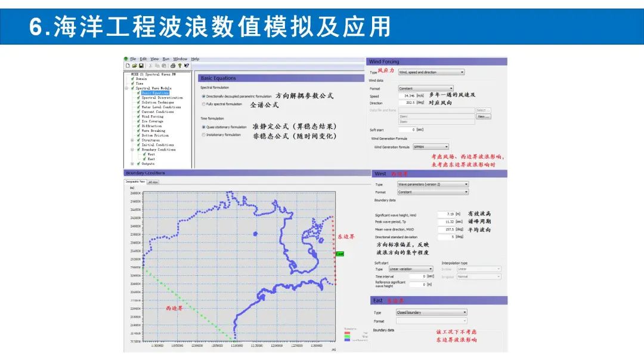Switch to the List view tab

(153, 182)
